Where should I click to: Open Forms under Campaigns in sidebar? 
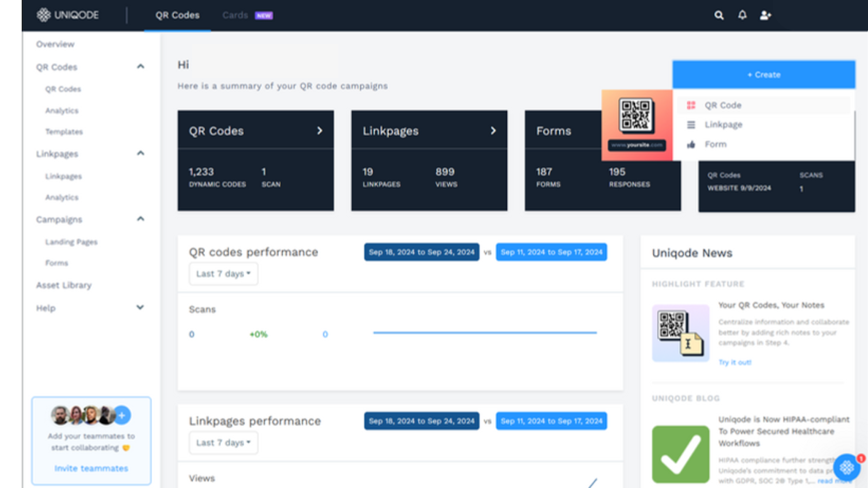(x=57, y=263)
